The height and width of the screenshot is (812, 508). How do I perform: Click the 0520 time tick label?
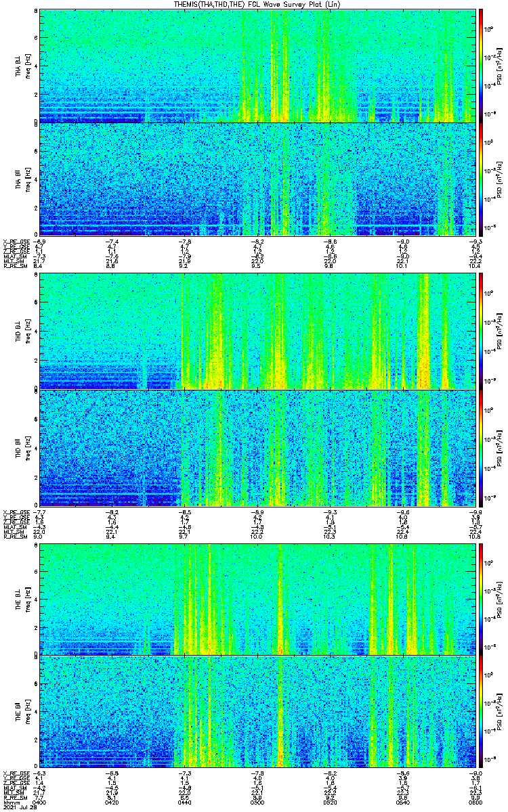click(x=330, y=801)
